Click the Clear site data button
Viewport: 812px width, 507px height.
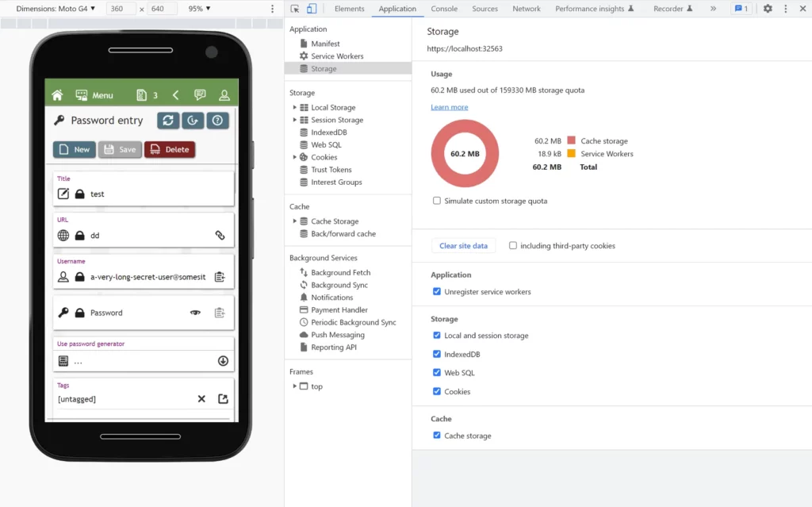463,246
